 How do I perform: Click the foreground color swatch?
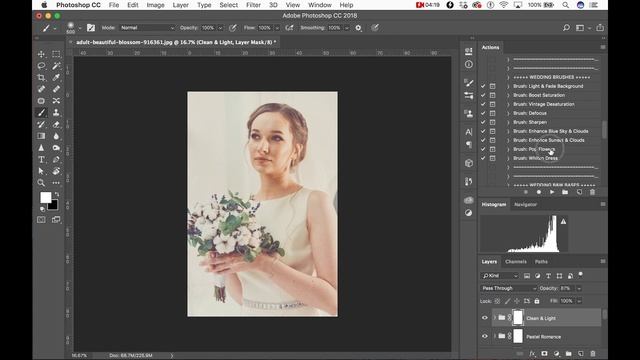45,198
